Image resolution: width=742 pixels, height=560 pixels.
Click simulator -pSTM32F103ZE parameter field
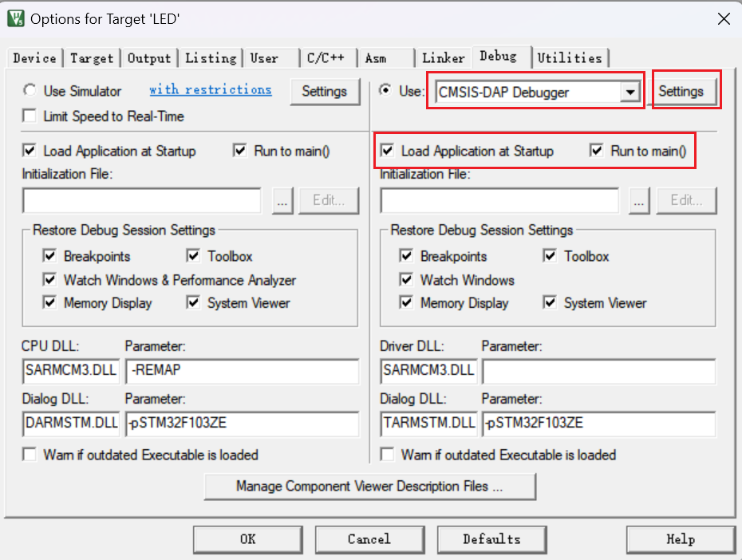[x=243, y=424]
